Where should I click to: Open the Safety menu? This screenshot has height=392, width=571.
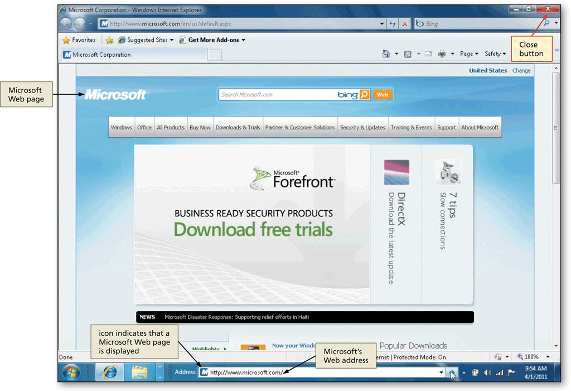pos(495,54)
